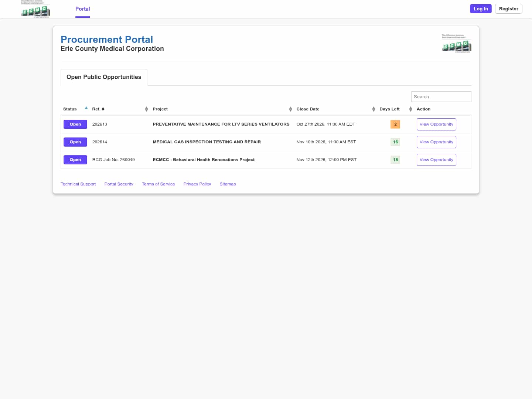
Task: Click the Register button
Action: coord(508,9)
